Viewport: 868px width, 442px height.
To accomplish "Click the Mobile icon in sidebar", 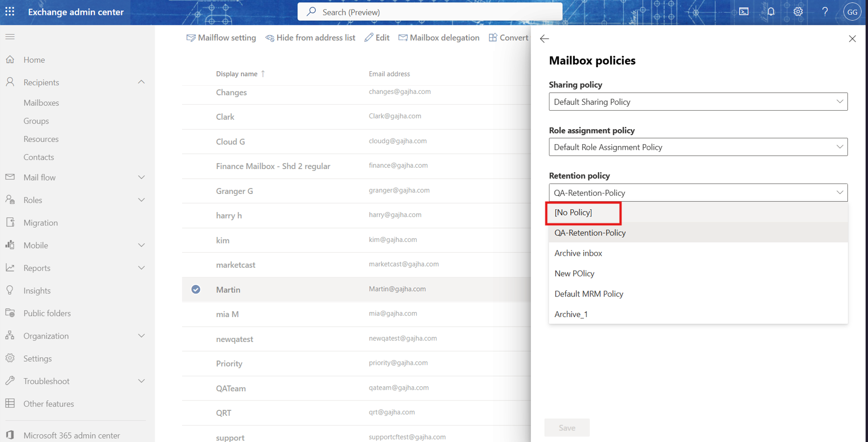I will click(x=10, y=245).
